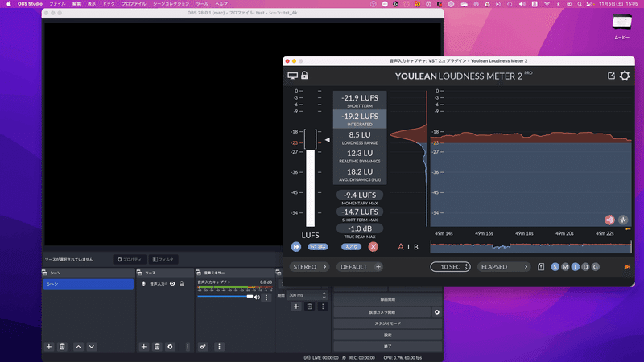Screen dimensions: 644x362
Task: Click the waveform icon on graph
Action: coord(623,220)
